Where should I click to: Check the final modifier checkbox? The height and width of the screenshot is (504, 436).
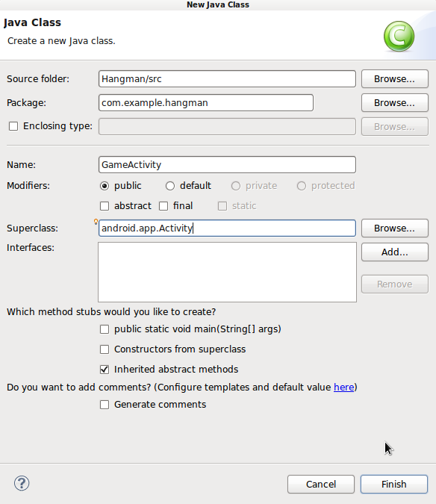pos(163,206)
